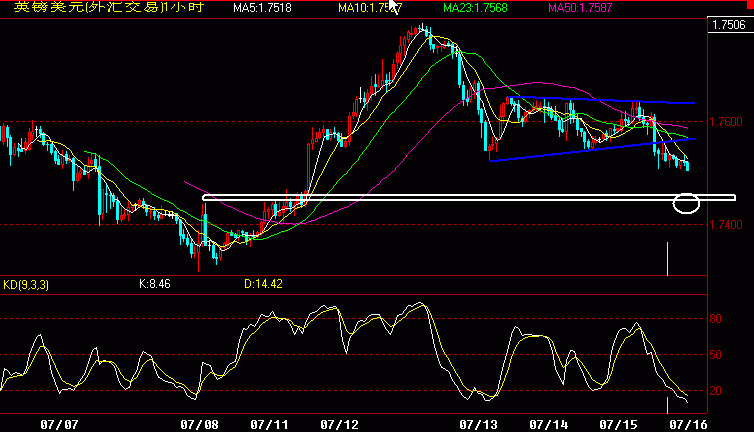Click the current price box 1.7506
The width and height of the screenshot is (754, 432).
pyautogui.click(x=729, y=25)
